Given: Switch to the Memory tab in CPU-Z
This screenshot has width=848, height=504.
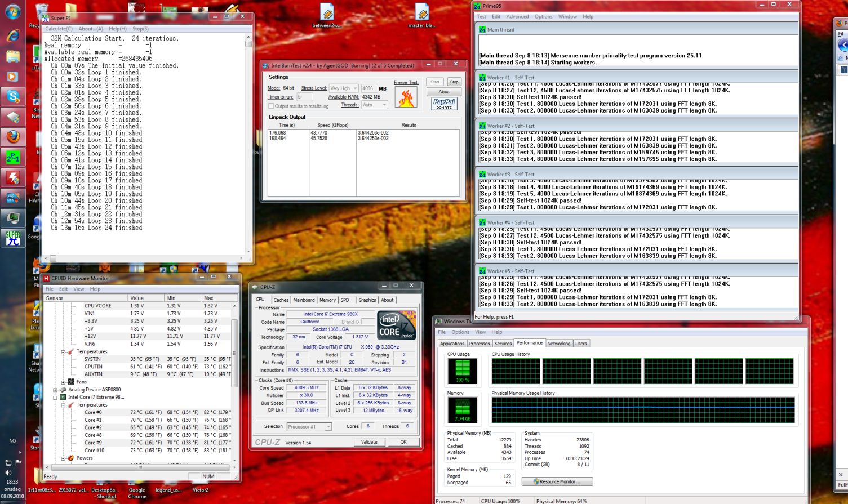Looking at the screenshot, I should 327,300.
